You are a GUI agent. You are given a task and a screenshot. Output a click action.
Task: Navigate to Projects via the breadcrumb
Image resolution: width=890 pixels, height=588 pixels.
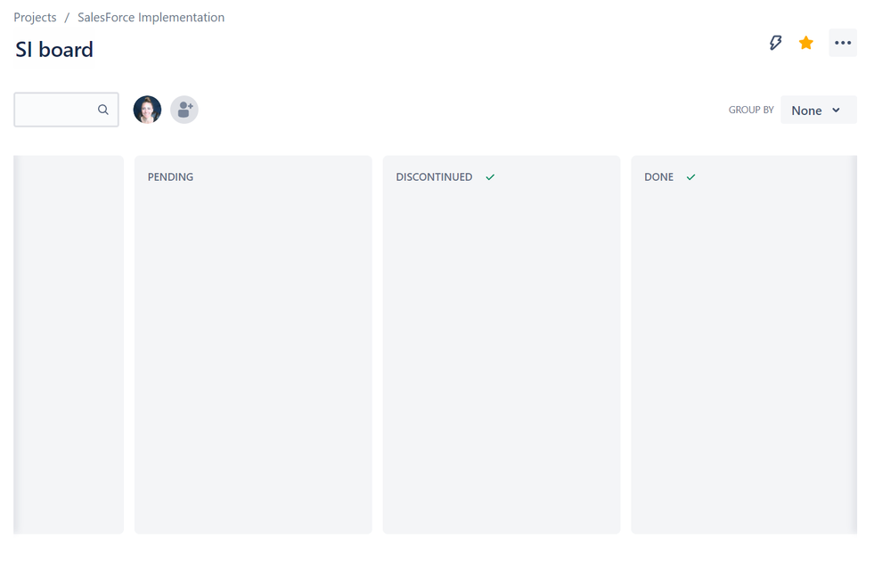pyautogui.click(x=35, y=16)
